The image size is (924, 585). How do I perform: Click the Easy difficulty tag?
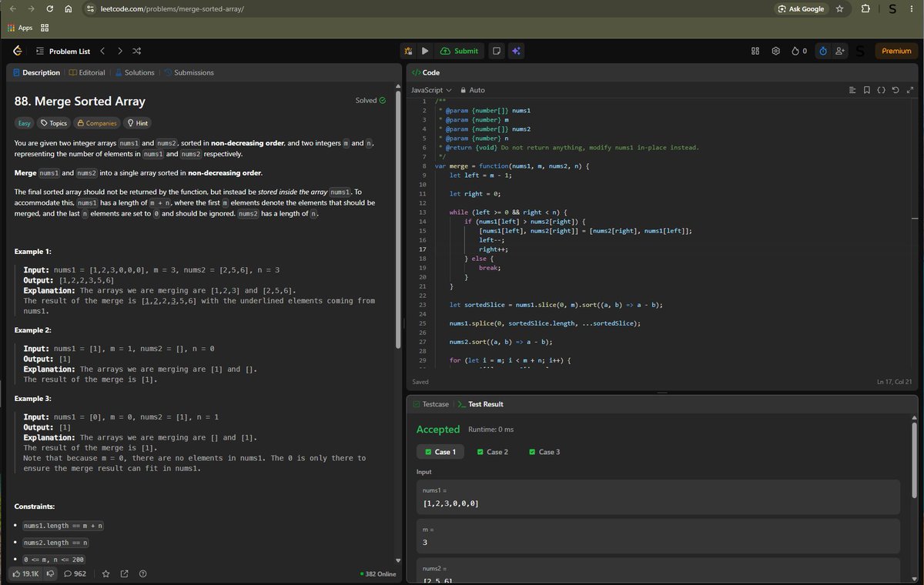coord(25,123)
